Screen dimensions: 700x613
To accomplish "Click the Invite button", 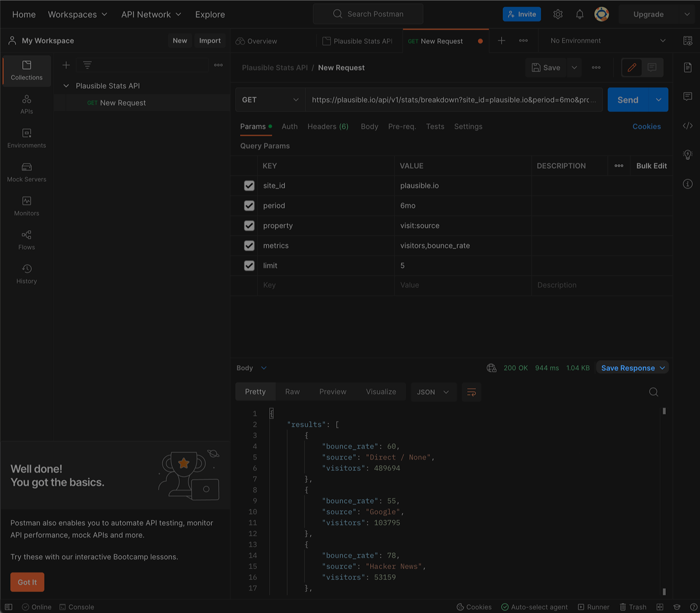I will [x=522, y=14].
